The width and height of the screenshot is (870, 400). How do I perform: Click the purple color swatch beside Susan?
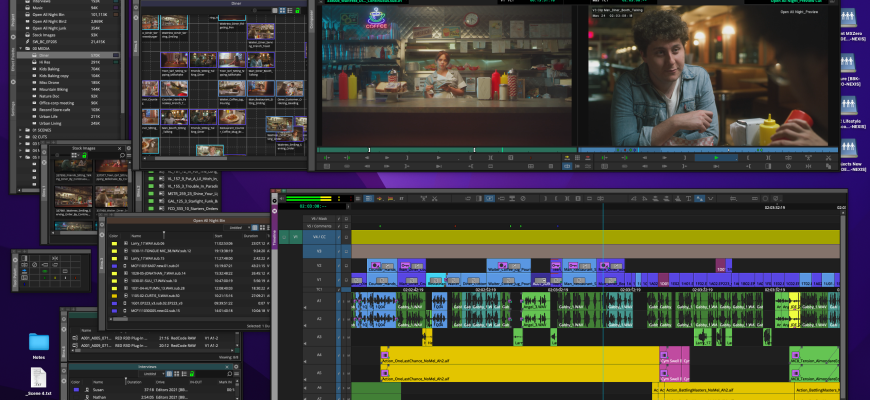(x=77, y=390)
